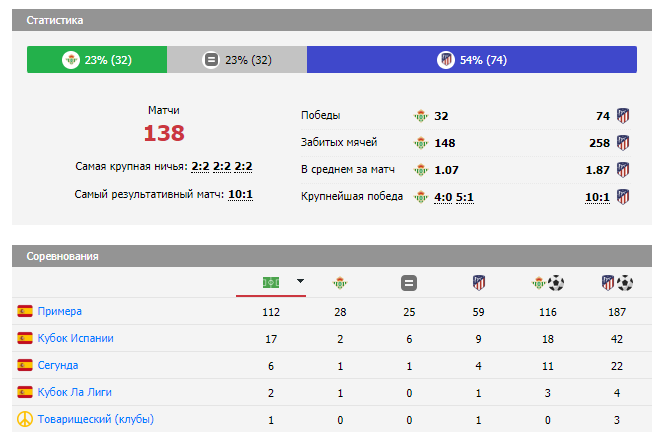Click the Betis goals crest-and-ball column header

[x=548, y=283]
